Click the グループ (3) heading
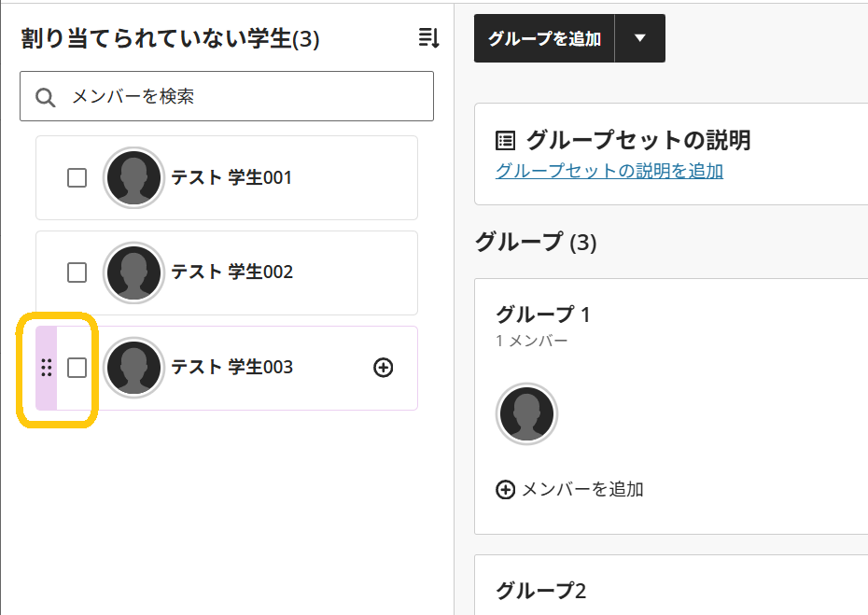The height and width of the screenshot is (615, 868). [536, 242]
